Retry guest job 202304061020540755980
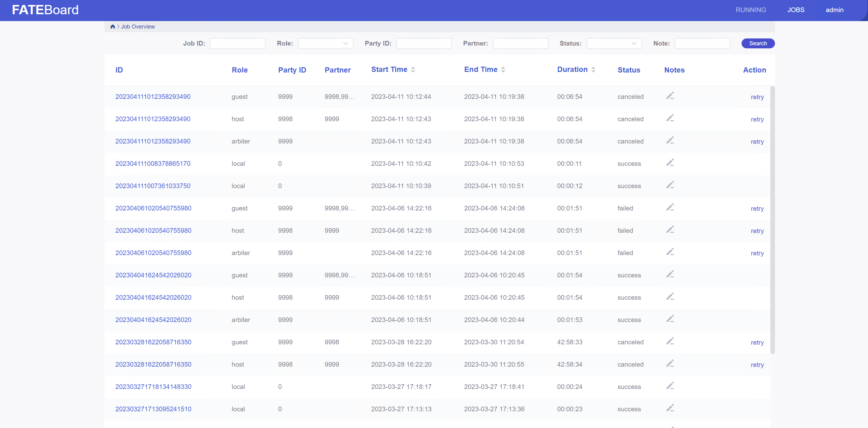This screenshot has height=428, width=868. [x=757, y=209]
